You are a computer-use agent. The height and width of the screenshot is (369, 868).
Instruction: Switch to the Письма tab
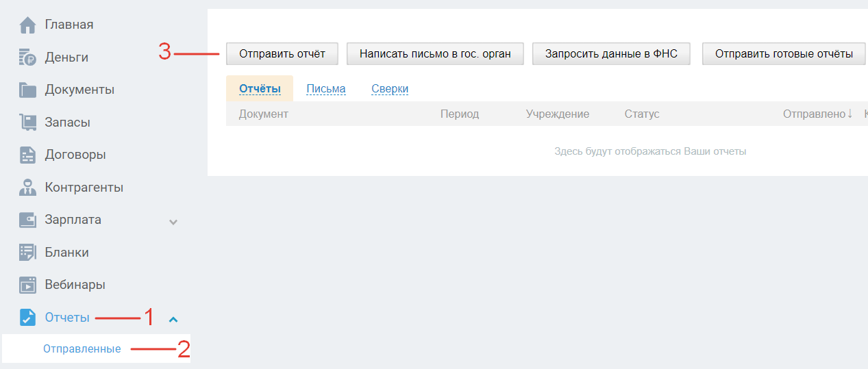pyautogui.click(x=326, y=89)
